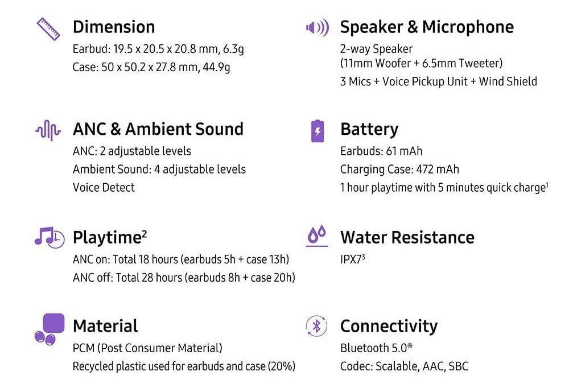
Task: Click the speaker sound-wave icon
Action: pyautogui.click(x=317, y=27)
